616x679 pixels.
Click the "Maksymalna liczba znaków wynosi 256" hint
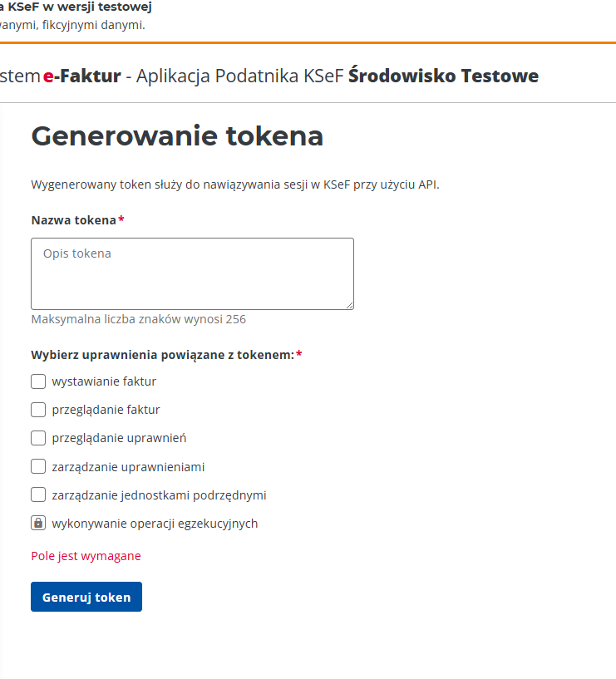click(x=140, y=319)
